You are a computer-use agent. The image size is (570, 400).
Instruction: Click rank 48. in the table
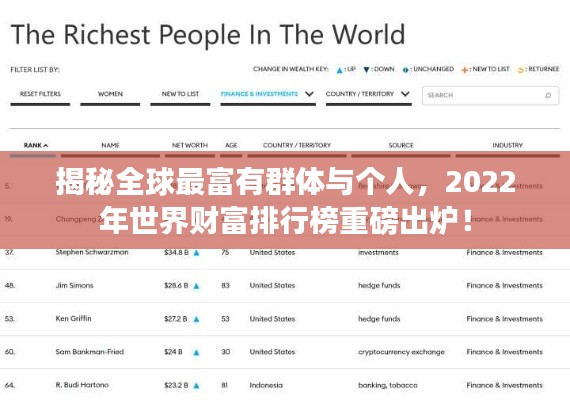(10, 286)
